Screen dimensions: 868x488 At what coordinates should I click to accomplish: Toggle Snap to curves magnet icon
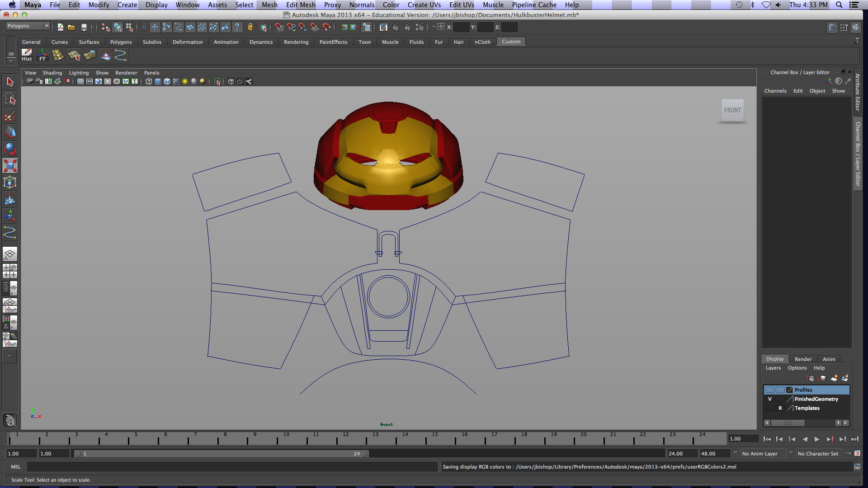pyautogui.click(x=291, y=27)
